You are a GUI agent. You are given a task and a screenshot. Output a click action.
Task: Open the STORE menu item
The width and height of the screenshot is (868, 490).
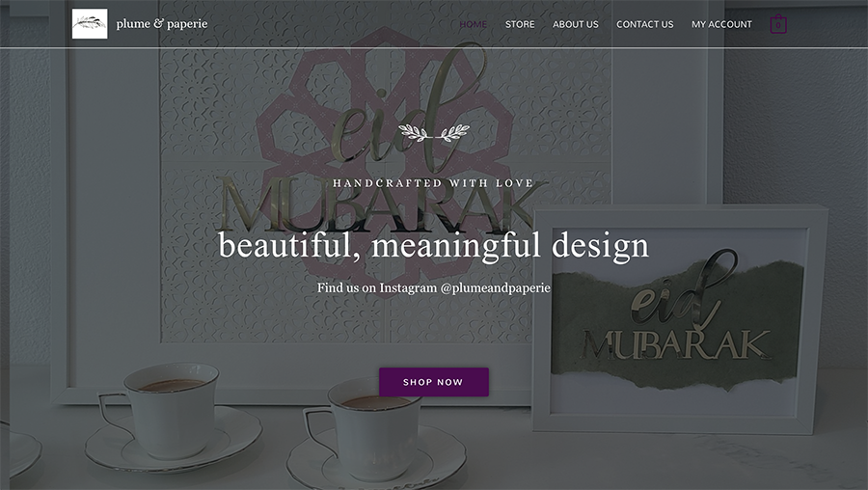pyautogui.click(x=520, y=24)
